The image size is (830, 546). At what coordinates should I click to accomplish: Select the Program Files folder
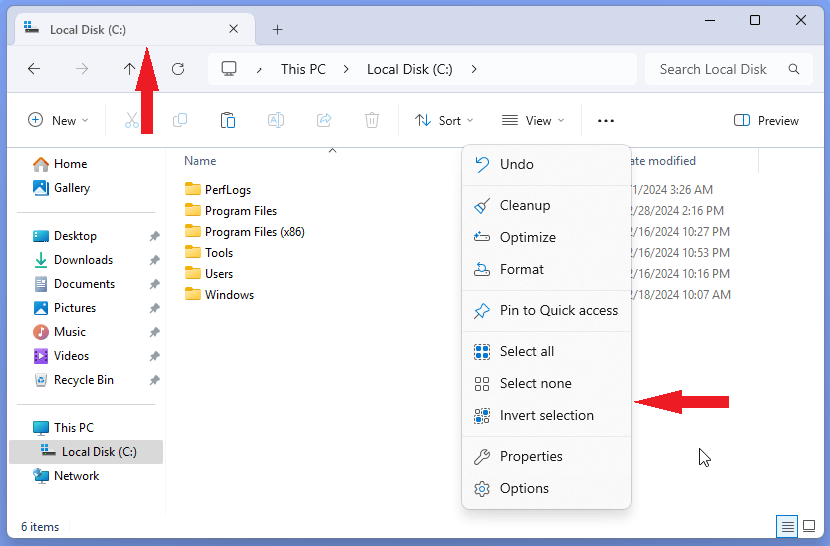click(x=231, y=211)
